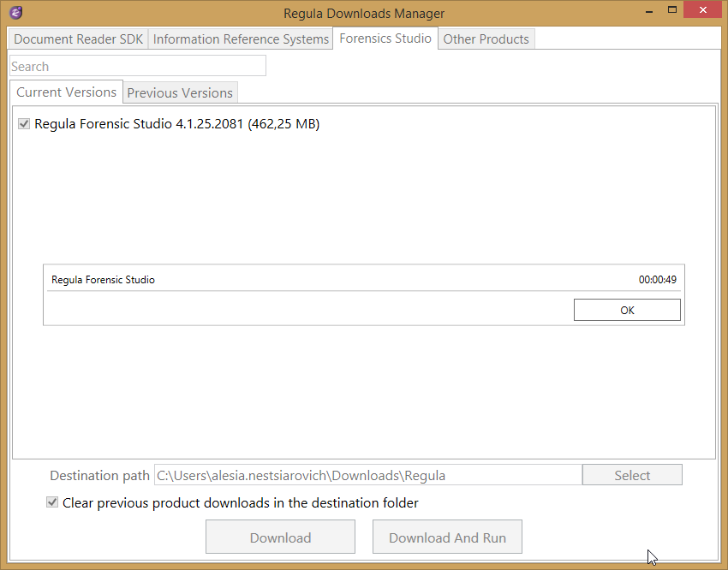Click the 00:00:49 elapsed time readout

(x=657, y=280)
